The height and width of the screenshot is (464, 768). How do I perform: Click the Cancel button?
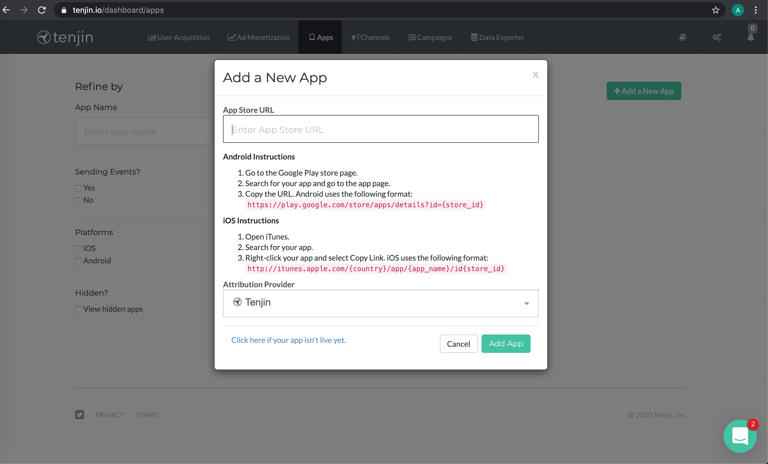tap(458, 343)
